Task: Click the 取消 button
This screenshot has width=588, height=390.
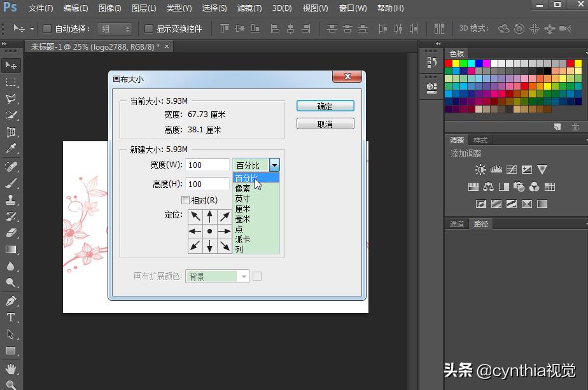Action: pos(325,123)
